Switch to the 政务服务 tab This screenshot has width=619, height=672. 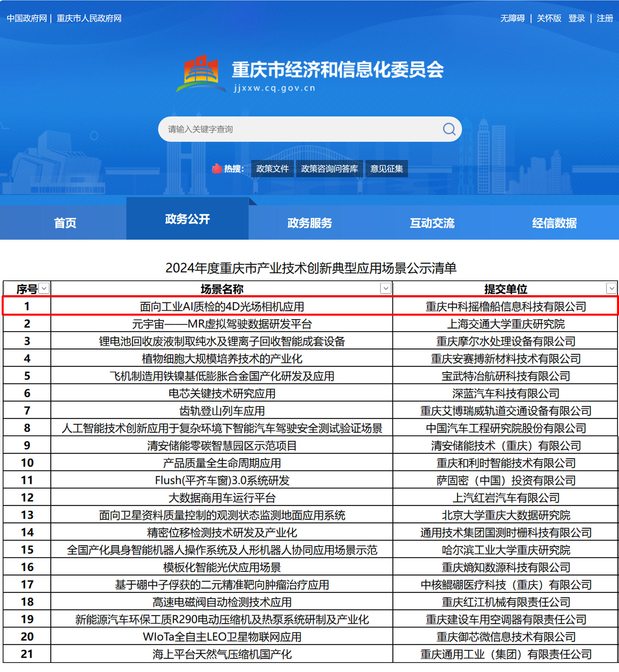click(310, 223)
